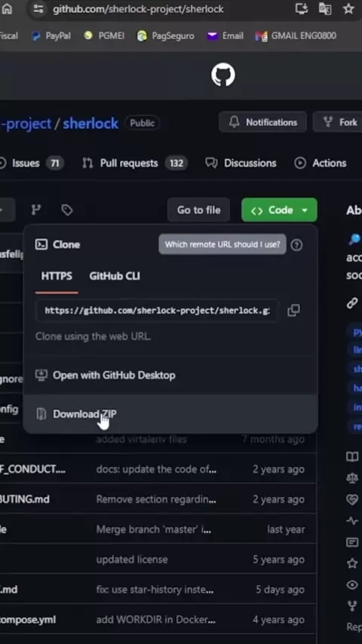Viewport: 362px width, 644px height.
Task: Click the help icon beside remote URL tooltip
Action: tap(296, 245)
